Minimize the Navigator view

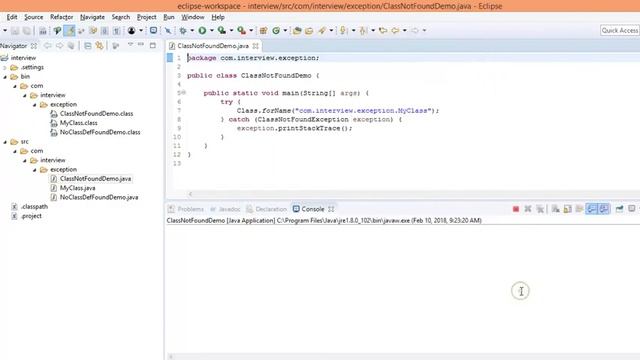pos(141,45)
